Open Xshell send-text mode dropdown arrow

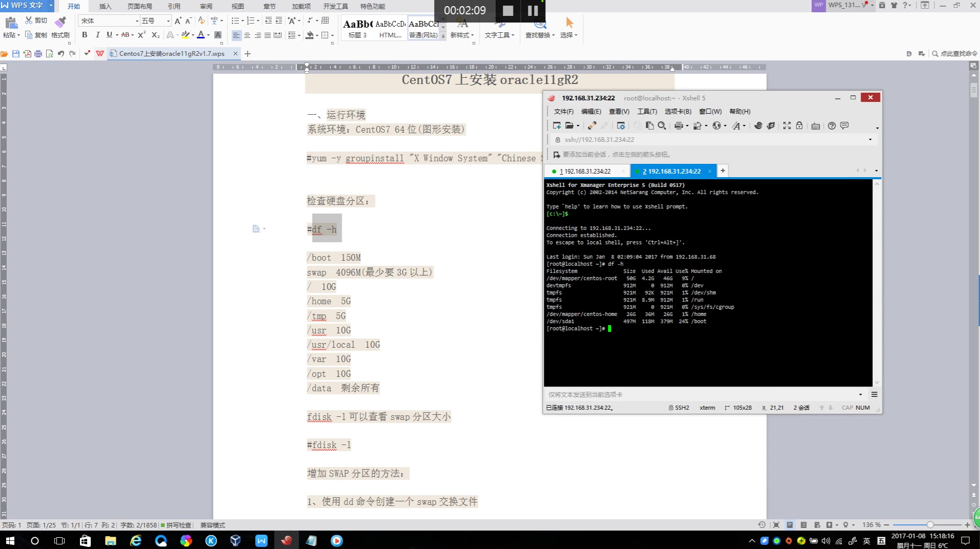pyautogui.click(x=860, y=394)
